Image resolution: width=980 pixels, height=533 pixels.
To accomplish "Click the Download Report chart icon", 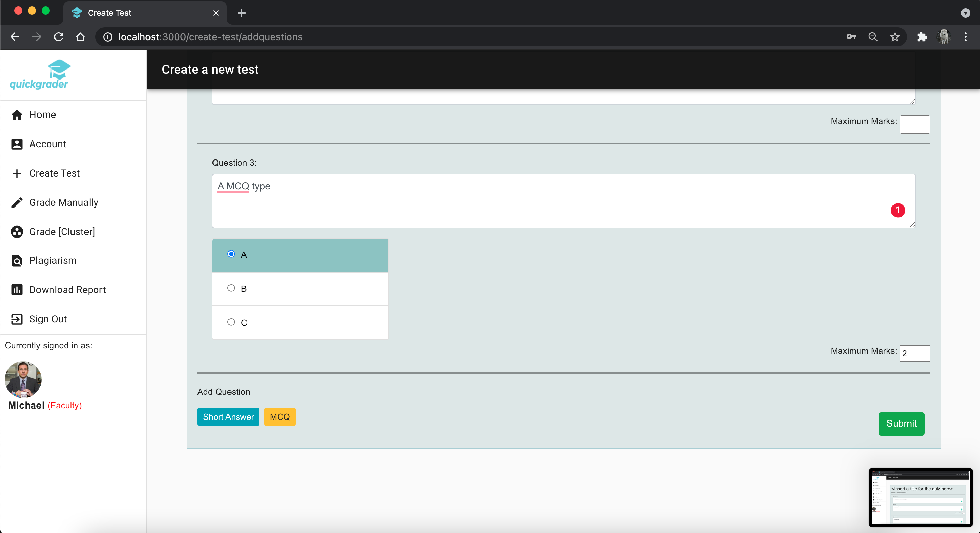I will point(17,290).
